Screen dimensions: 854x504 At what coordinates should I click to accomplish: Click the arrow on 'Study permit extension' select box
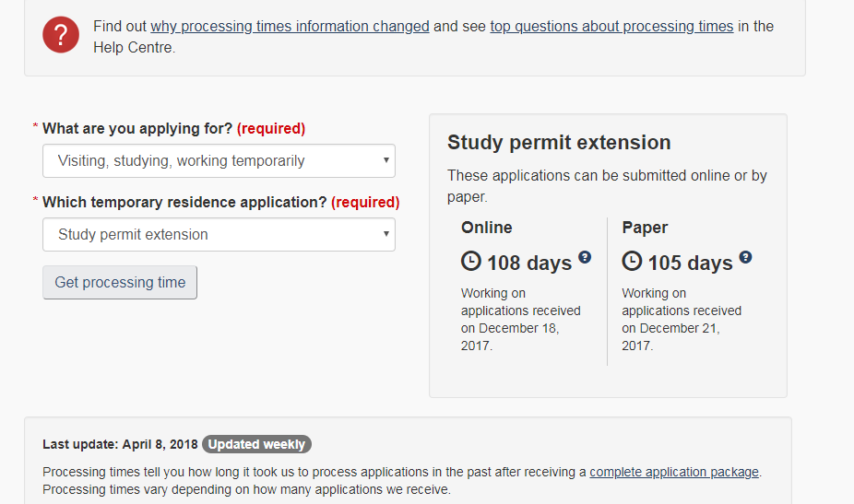[385, 233]
